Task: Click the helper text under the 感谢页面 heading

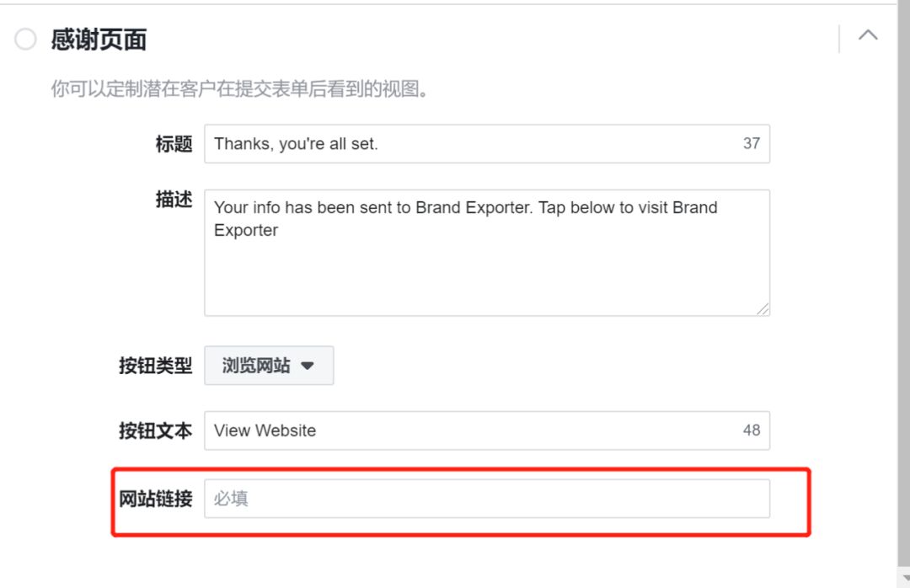Action: click(x=239, y=88)
